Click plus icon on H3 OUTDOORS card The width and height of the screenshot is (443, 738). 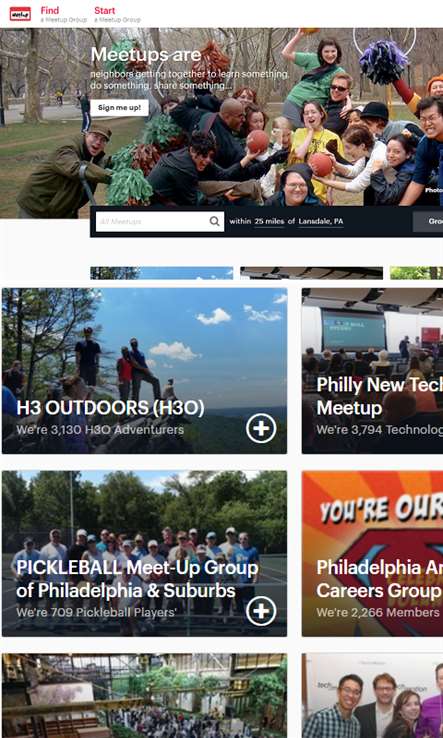pos(261,428)
